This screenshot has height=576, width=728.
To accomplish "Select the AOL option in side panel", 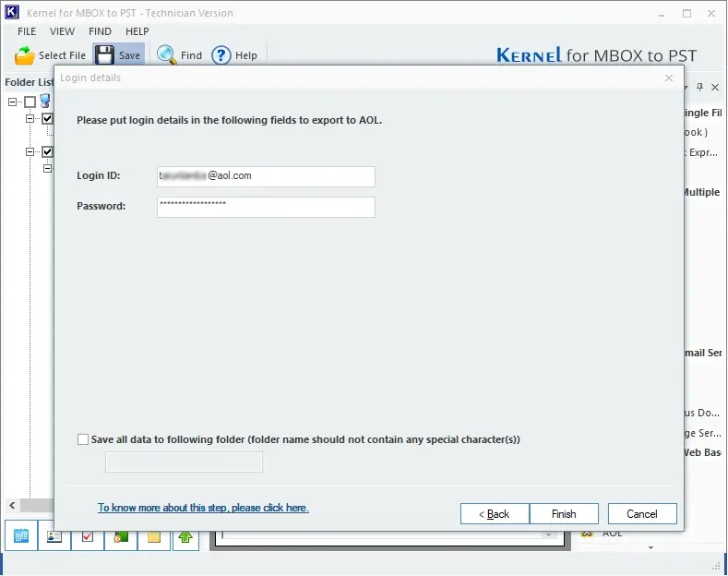I will [612, 534].
